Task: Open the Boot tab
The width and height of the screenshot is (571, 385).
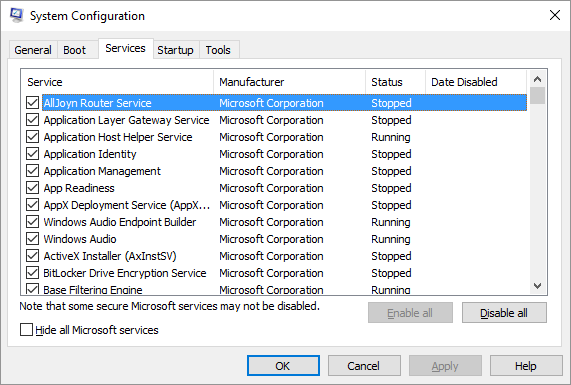Action: 75,50
